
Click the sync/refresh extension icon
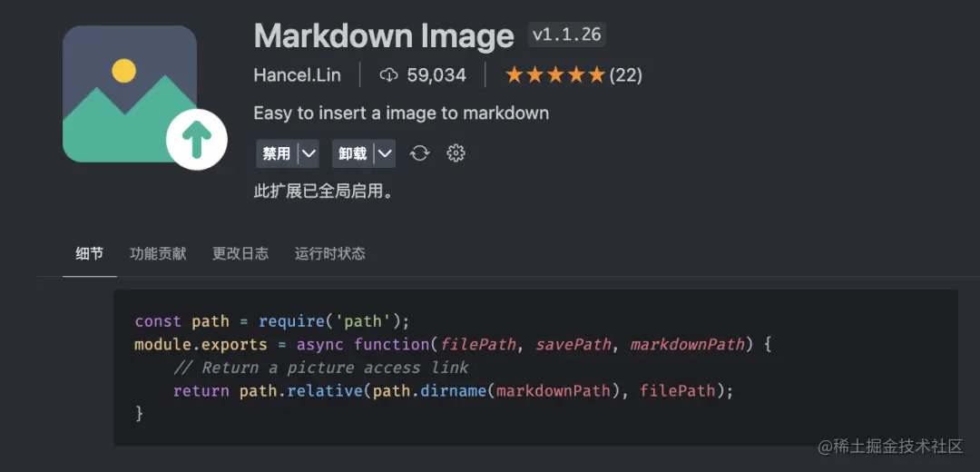419,153
